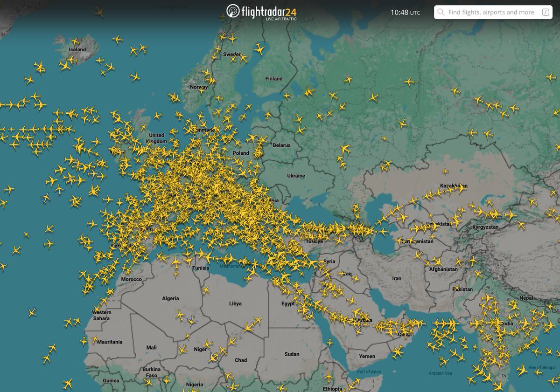Click the slash shortcut key icon in search
The image size is (560, 392).
(545, 13)
